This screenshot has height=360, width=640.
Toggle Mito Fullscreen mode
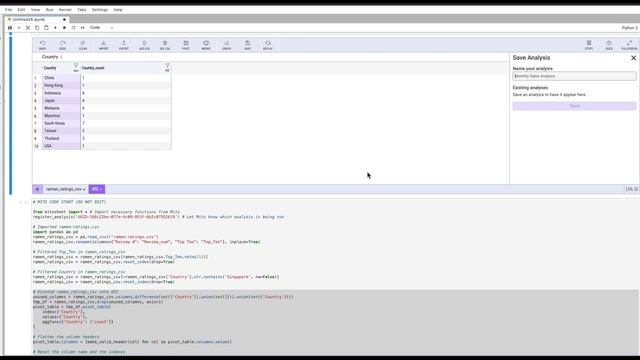pos(629,45)
